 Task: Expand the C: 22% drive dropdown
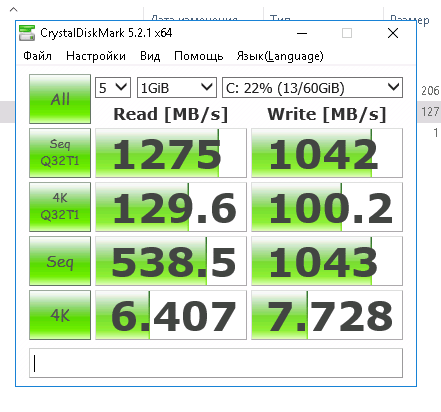click(x=312, y=88)
